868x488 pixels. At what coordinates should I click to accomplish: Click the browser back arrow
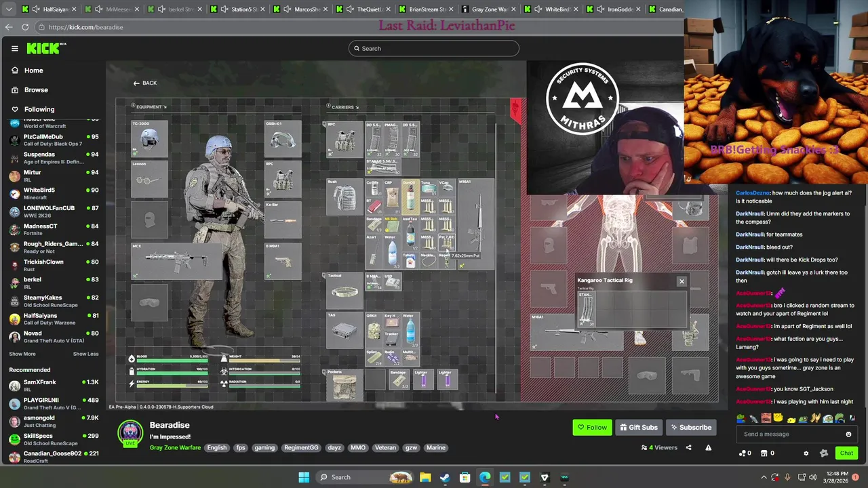point(8,27)
